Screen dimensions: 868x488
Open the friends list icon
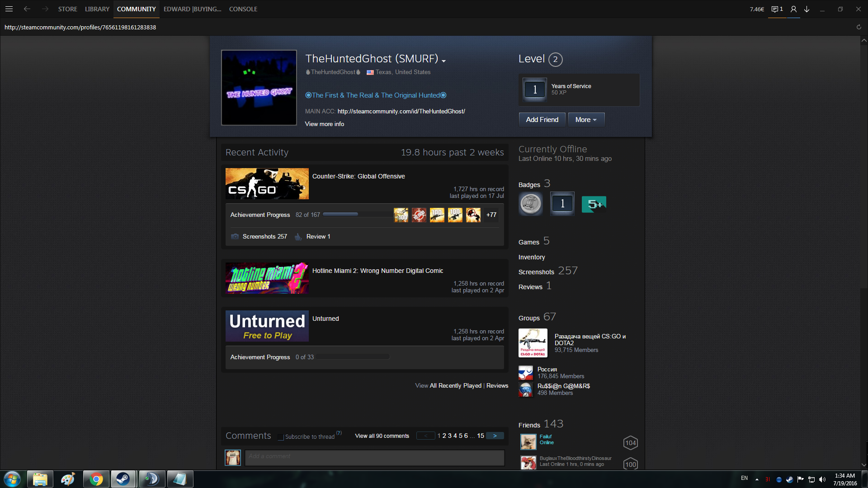[793, 9]
